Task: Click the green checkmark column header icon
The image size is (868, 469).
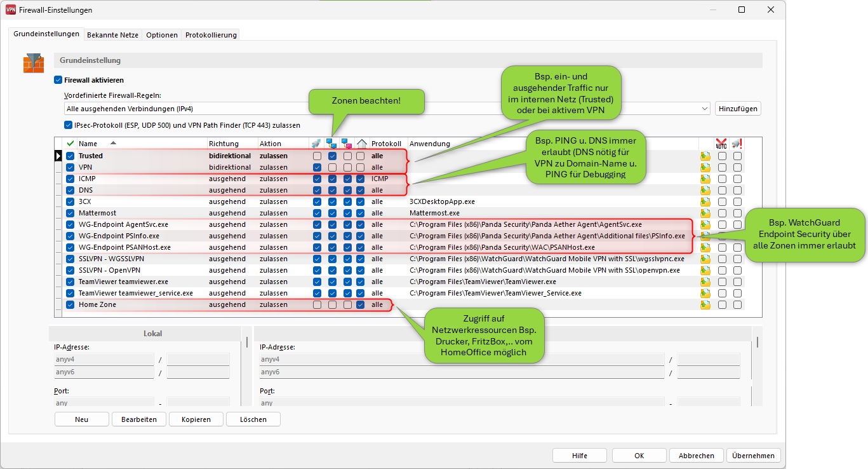Action: coord(70,144)
